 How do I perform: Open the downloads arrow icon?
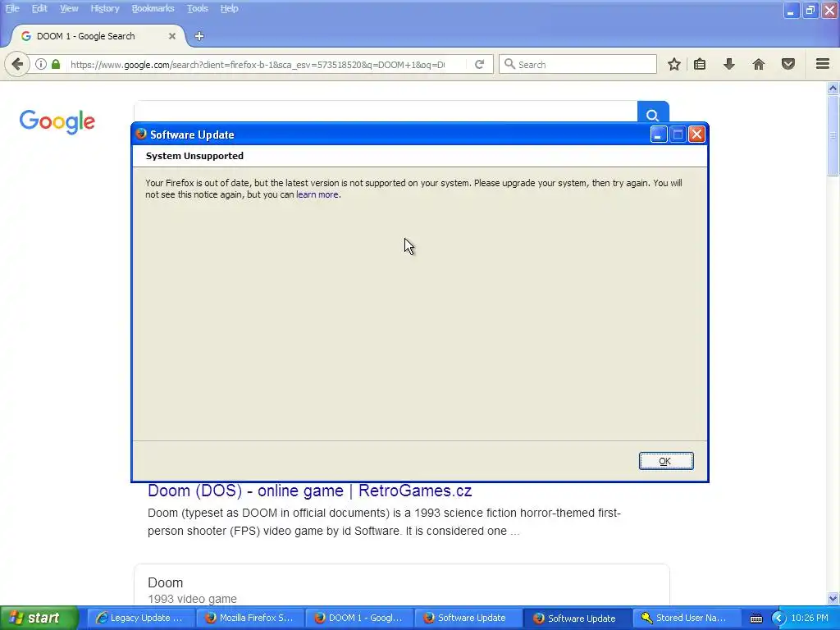click(729, 64)
